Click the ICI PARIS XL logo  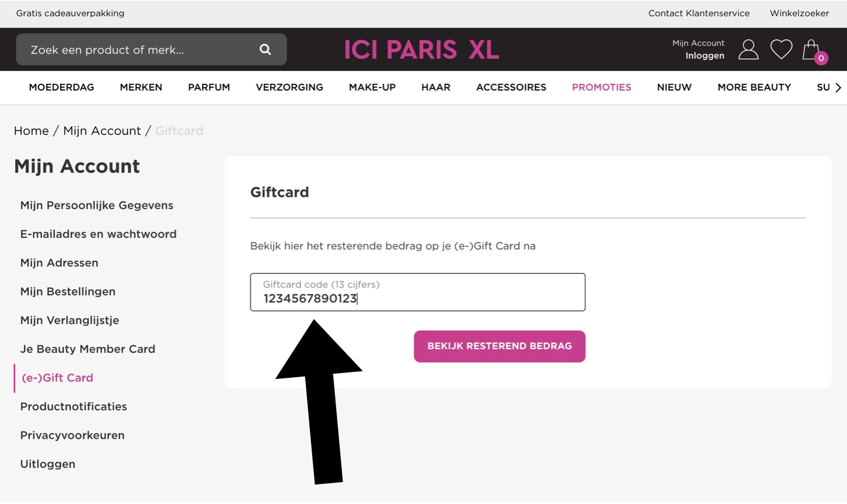pos(421,49)
